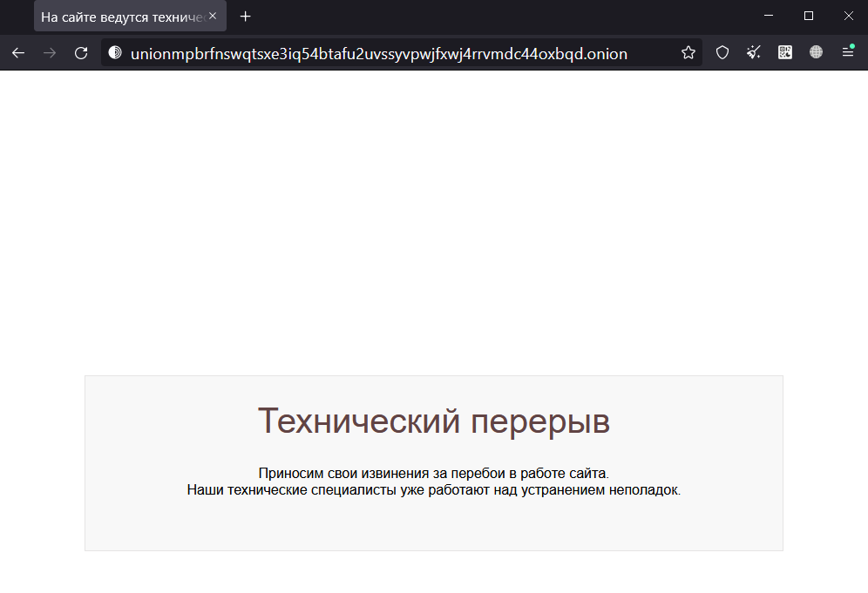Close the browser window

pyautogui.click(x=848, y=16)
